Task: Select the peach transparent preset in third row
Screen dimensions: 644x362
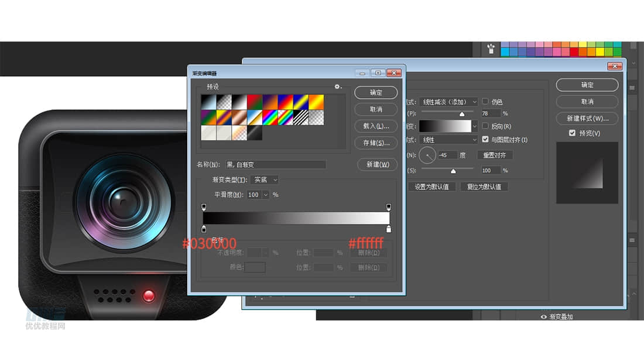Action: (x=239, y=133)
